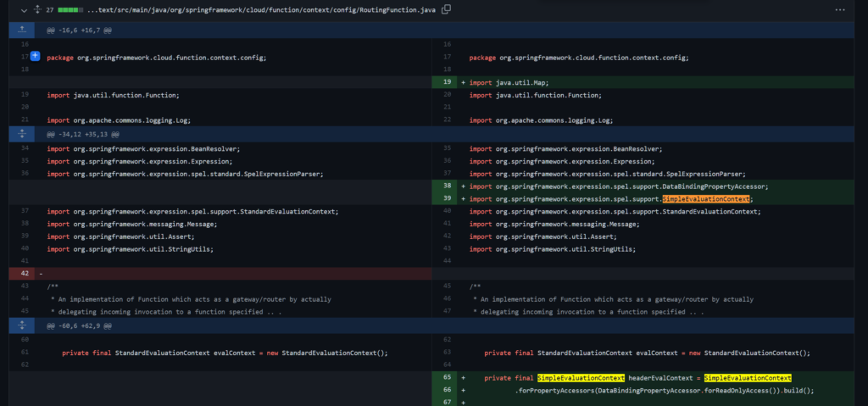Select the headerEvalContext declaration line
This screenshot has width=868, height=406.
click(643, 378)
